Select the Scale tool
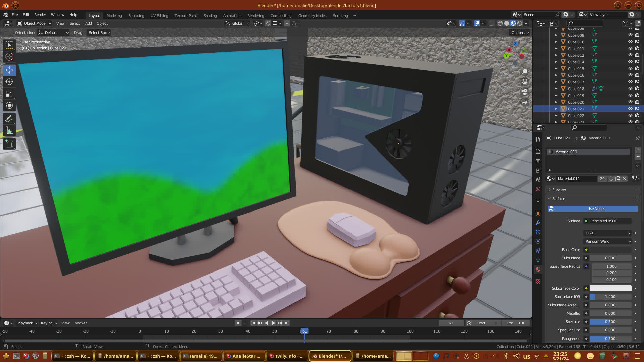Image resolution: width=644 pixels, height=362 pixels. pyautogui.click(x=9, y=94)
